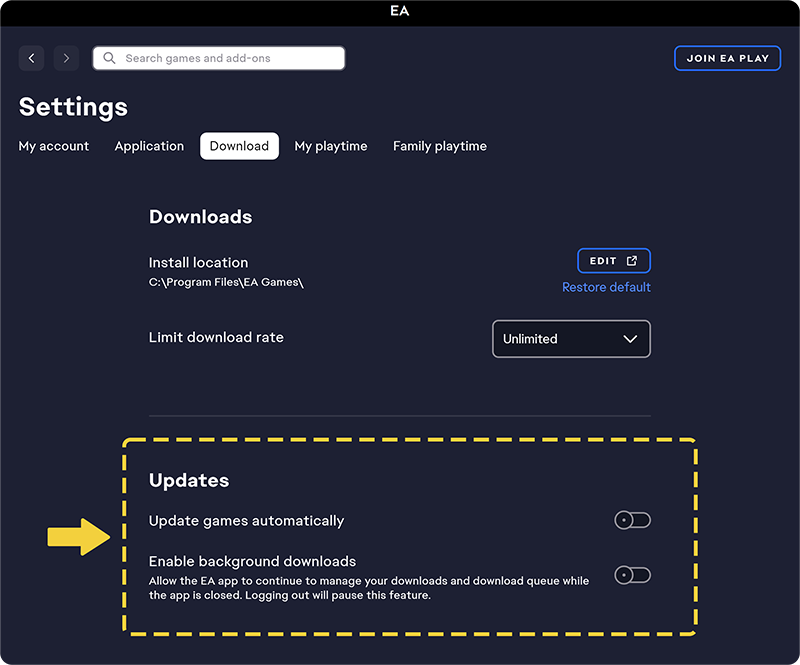Edit the install location
This screenshot has width=800, height=665.
pos(614,261)
